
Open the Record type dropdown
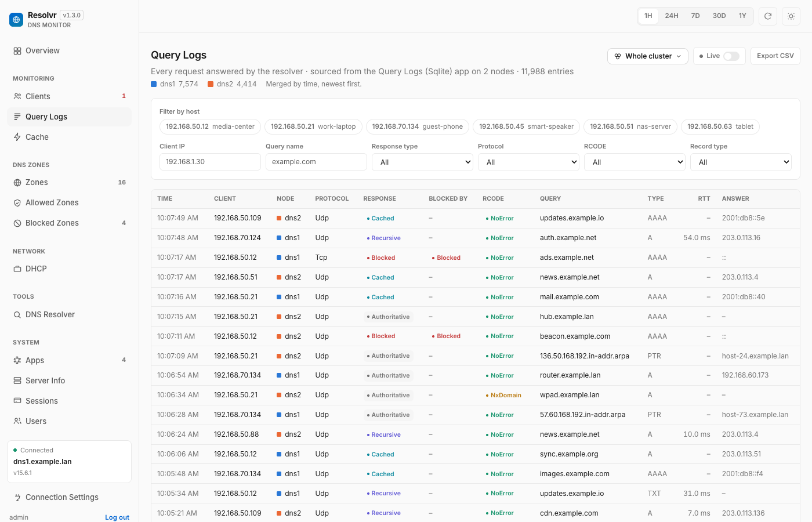point(741,162)
